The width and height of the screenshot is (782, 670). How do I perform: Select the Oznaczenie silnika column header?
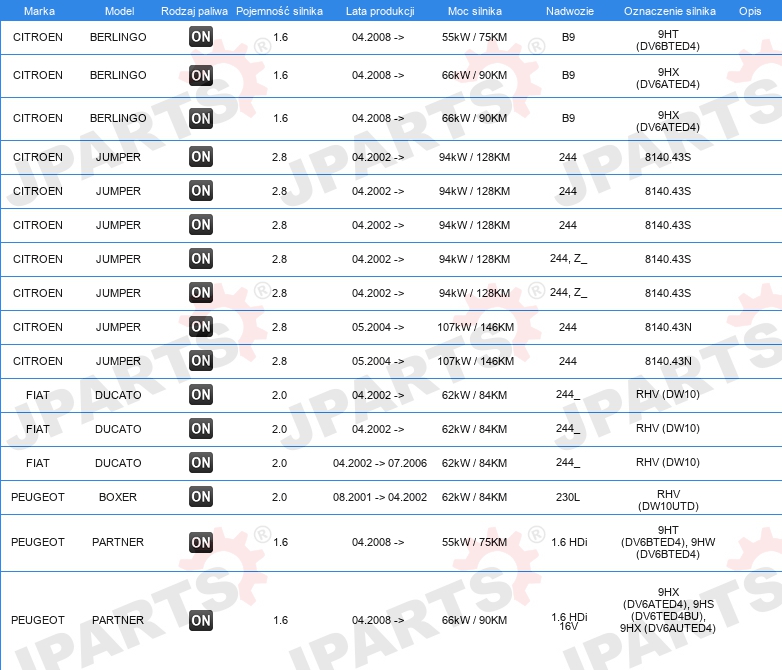point(669,11)
